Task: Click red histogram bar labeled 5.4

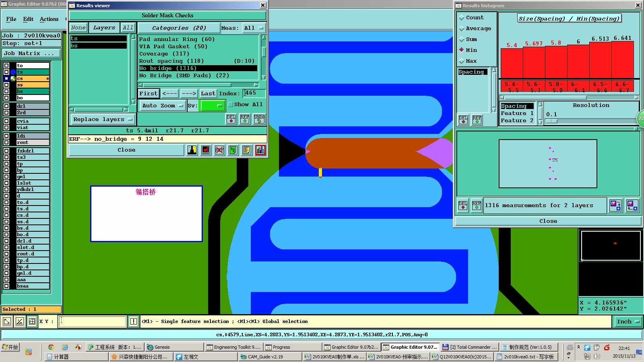Action: pos(512,63)
